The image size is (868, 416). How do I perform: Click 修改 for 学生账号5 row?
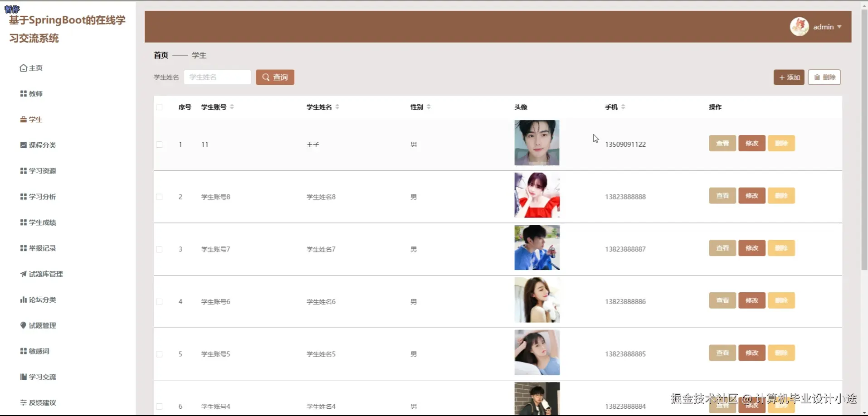click(752, 353)
